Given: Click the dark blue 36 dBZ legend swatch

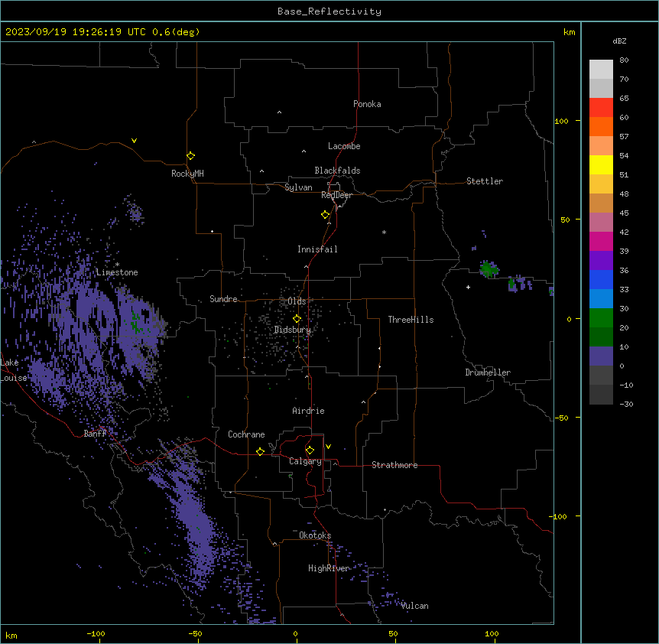Looking at the screenshot, I should coord(601,279).
